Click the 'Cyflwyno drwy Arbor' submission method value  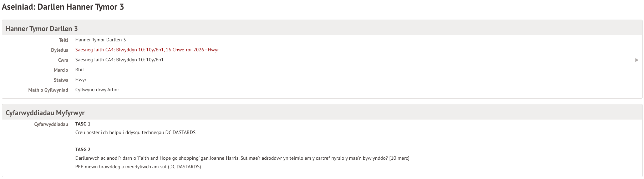[97, 90]
